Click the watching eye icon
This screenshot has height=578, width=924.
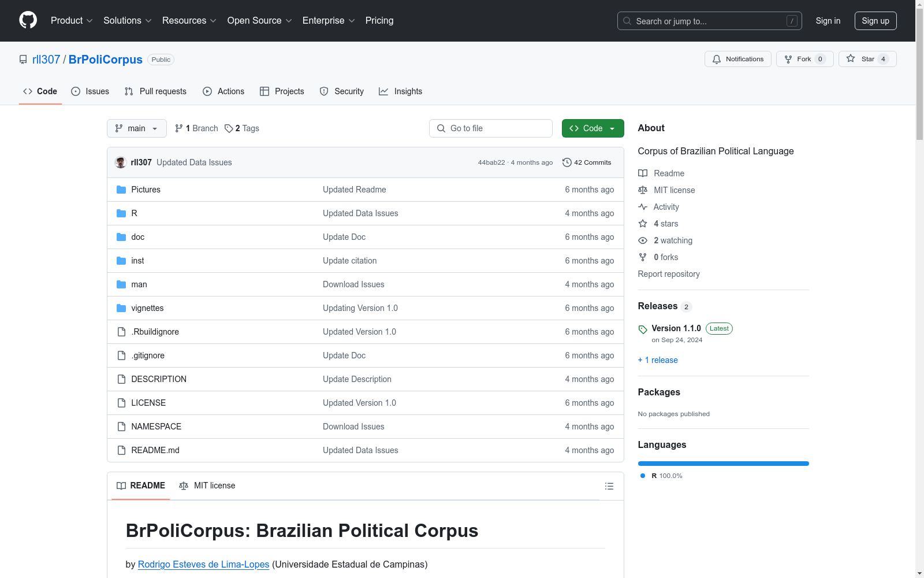tap(643, 240)
